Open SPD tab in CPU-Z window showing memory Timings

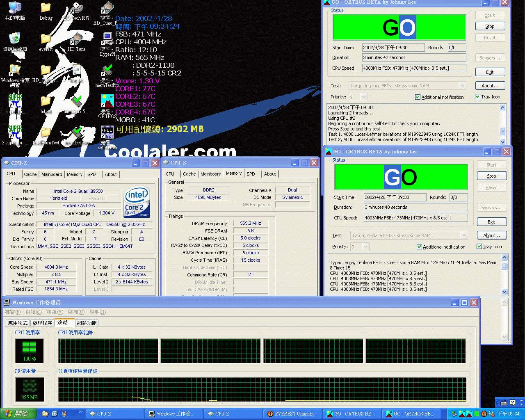click(x=251, y=174)
